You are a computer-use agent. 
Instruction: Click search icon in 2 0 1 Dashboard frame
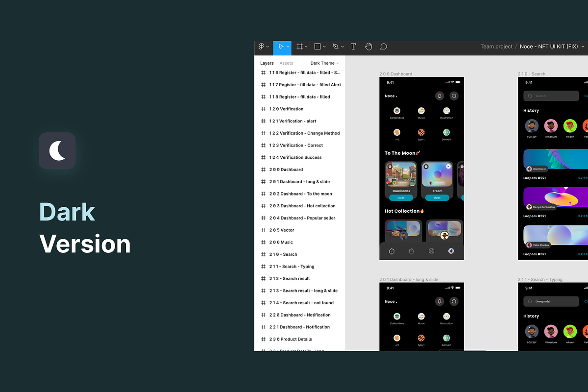pyautogui.click(x=454, y=302)
